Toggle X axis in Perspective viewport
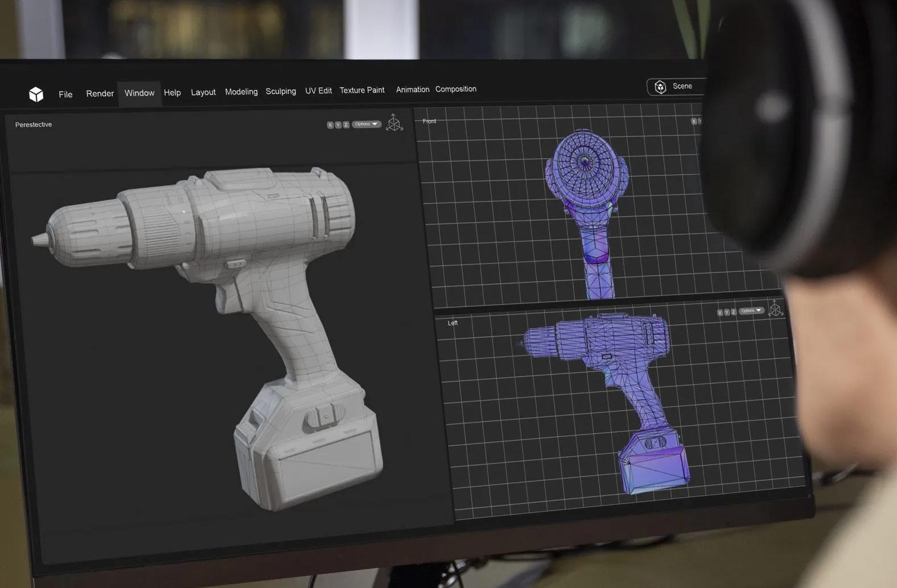The height and width of the screenshot is (588, 897). (330, 125)
